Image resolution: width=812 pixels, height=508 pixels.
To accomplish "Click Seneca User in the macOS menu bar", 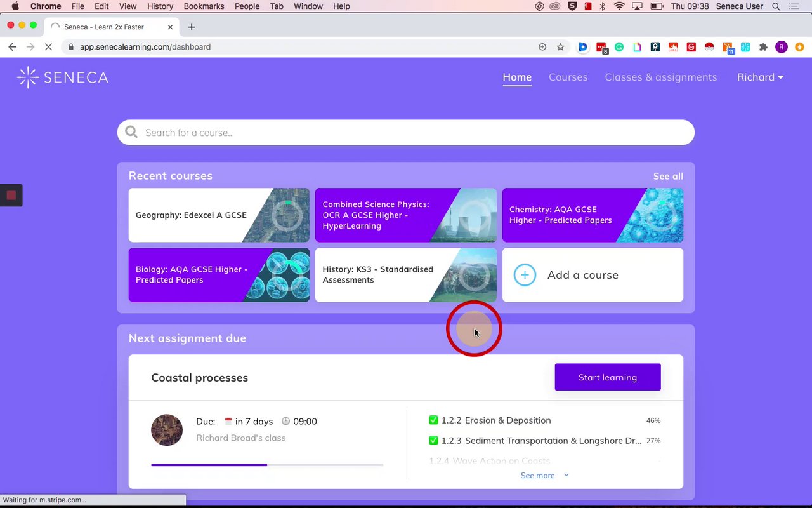I will (740, 6).
